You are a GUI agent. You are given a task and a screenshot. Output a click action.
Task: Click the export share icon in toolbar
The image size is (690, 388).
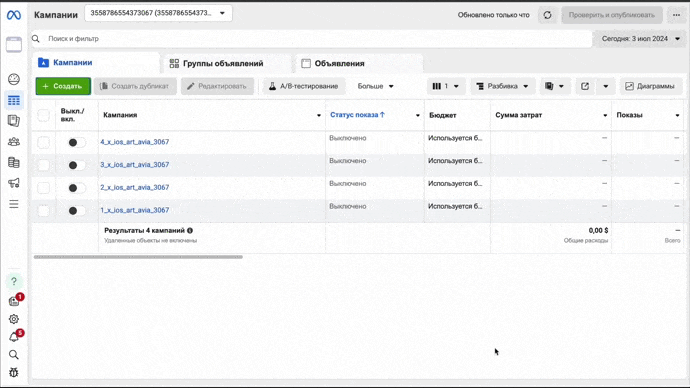click(585, 86)
